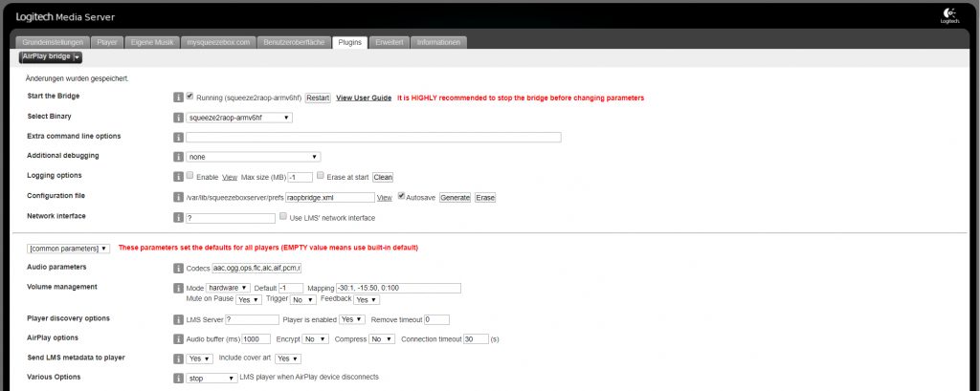The height and width of the screenshot is (391, 980).
Task: Click volume Default value field
Action: coord(291,288)
